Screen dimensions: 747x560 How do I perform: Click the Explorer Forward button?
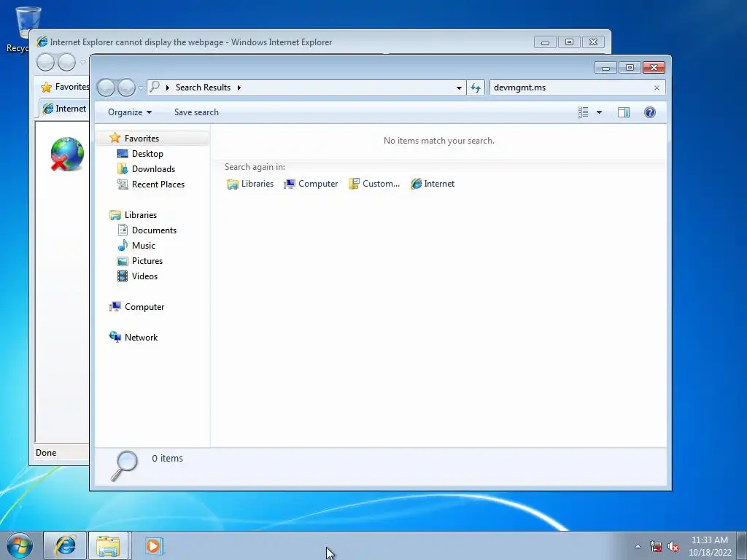pyautogui.click(x=126, y=87)
